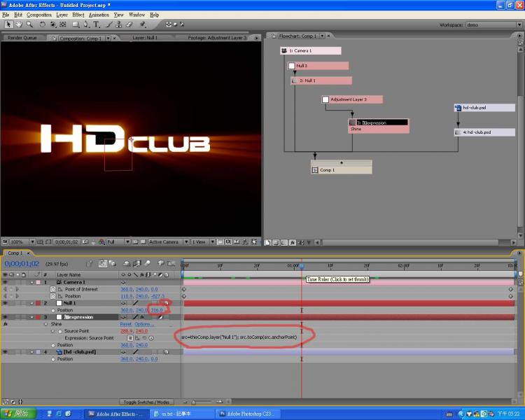Select the Zoom magnifier tool
The height and width of the screenshot is (420, 525).
[29, 24]
